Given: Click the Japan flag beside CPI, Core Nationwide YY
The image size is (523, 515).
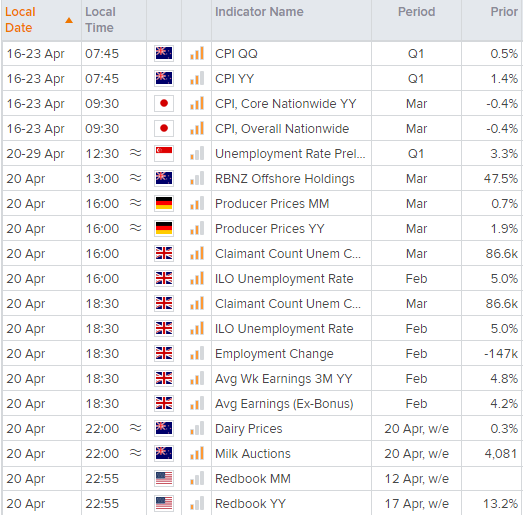Looking at the screenshot, I should pos(164,103).
